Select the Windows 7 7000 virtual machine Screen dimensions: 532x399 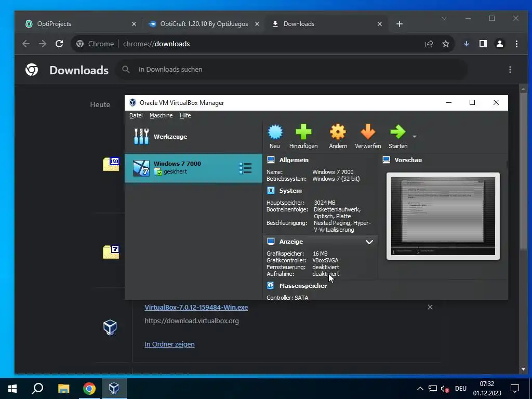[193, 168]
